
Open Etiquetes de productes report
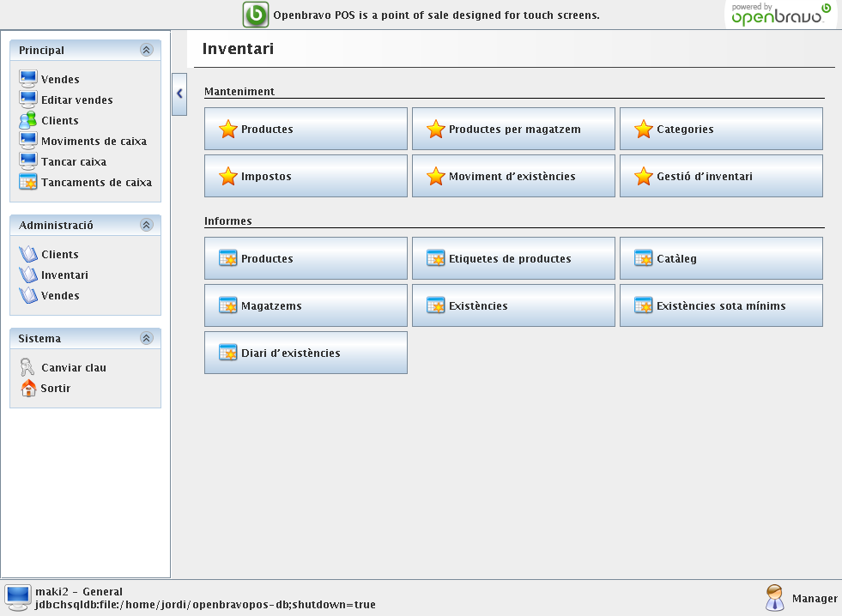pyautogui.click(x=513, y=258)
